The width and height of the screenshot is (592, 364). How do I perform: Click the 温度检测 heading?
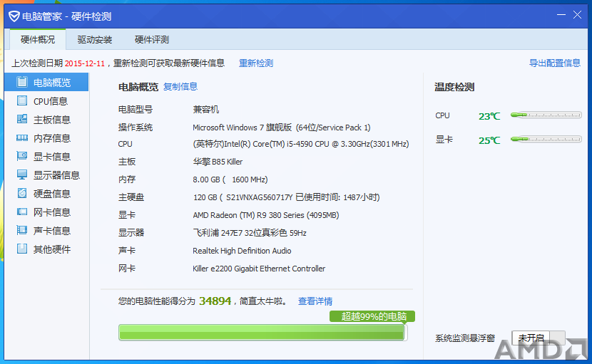[x=454, y=87]
